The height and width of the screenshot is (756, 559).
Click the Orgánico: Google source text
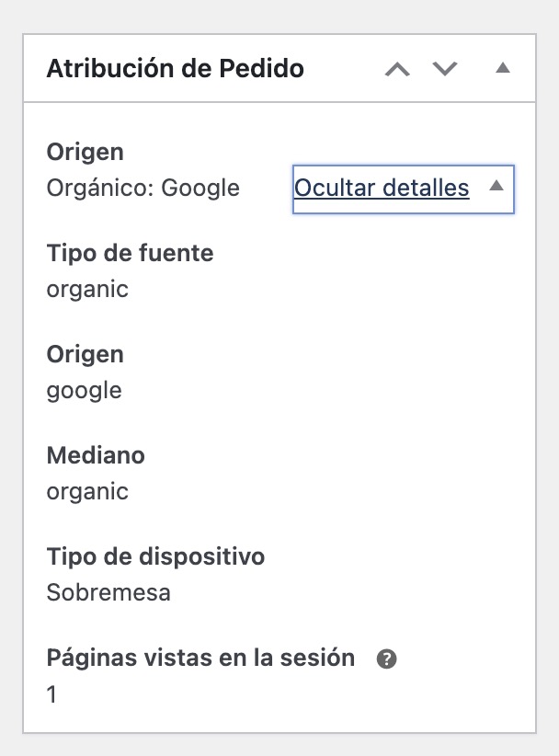tap(143, 188)
